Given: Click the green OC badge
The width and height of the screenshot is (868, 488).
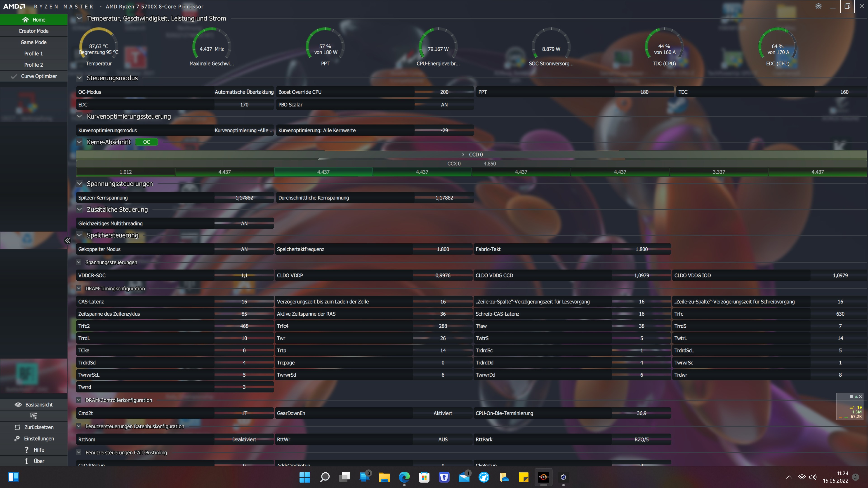Looking at the screenshot, I should [146, 142].
